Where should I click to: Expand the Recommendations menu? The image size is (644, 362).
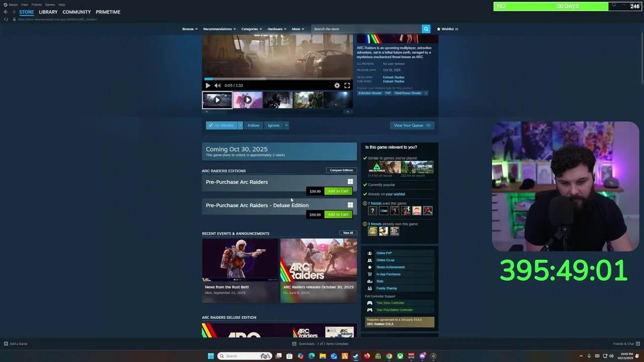click(x=219, y=29)
